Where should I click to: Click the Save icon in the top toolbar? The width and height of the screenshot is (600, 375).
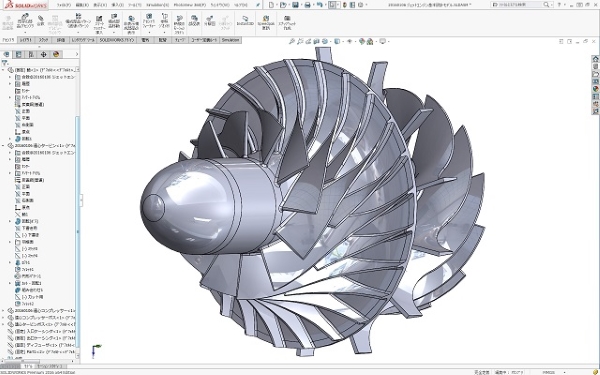coord(295,5)
